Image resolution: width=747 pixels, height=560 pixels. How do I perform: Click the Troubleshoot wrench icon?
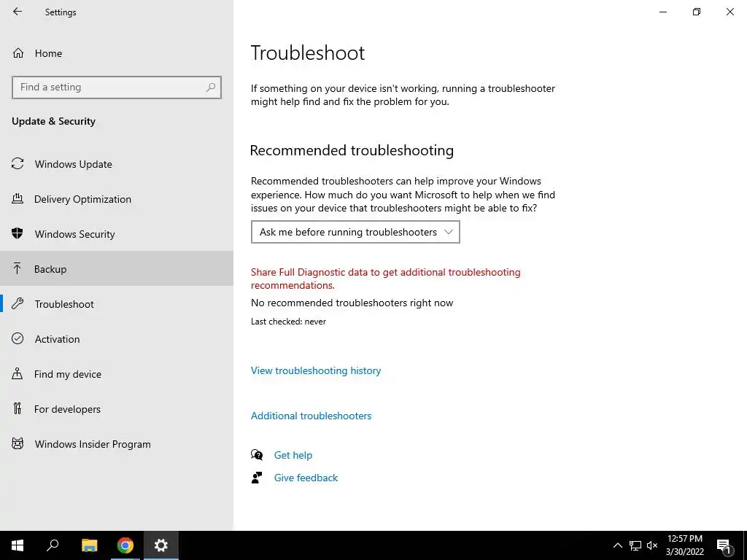tap(18, 303)
